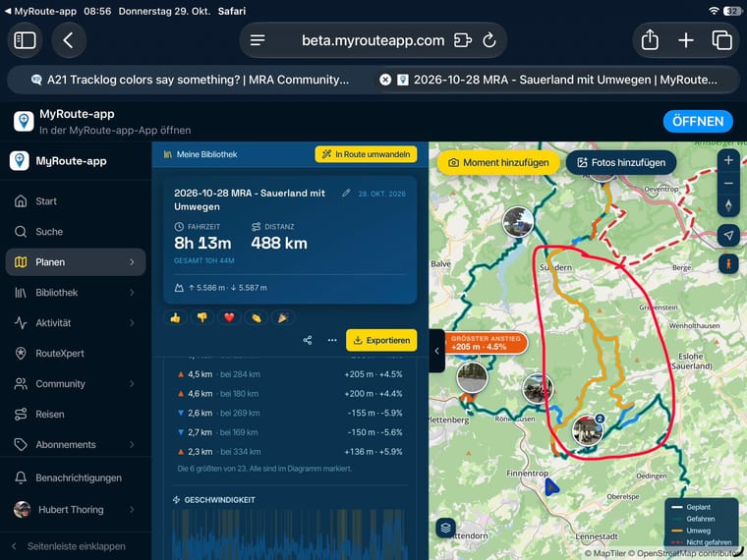Collapse sidebar via Seitenleiste einklappen
Viewport: 747px width, 560px height.
76,546
